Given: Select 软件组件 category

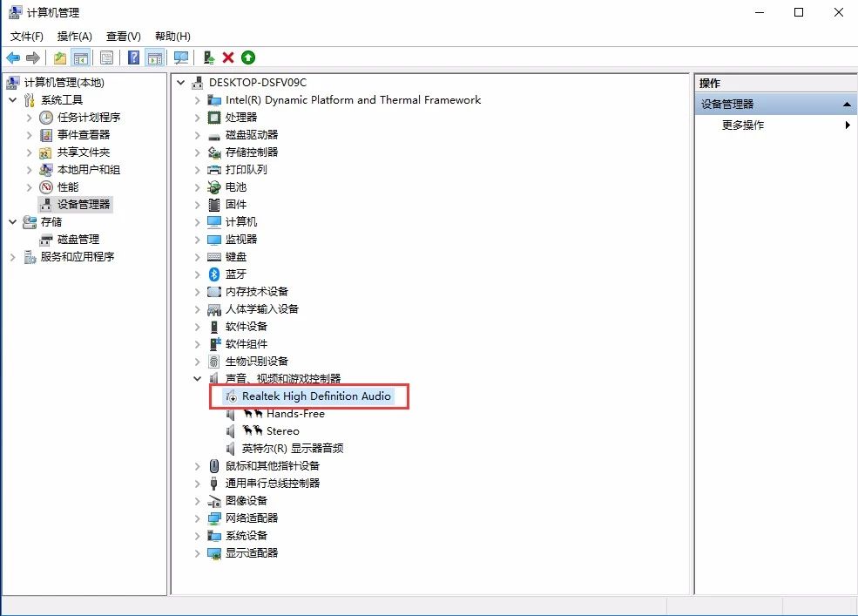Looking at the screenshot, I should 247,344.
